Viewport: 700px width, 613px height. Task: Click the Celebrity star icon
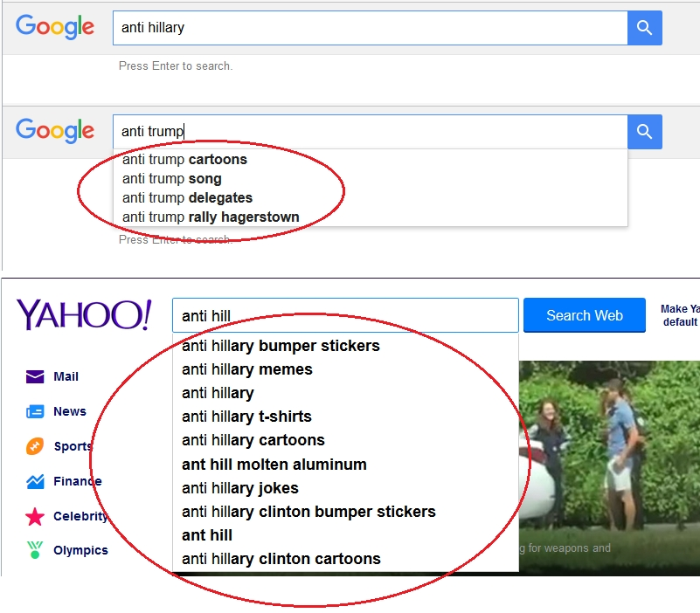35,517
